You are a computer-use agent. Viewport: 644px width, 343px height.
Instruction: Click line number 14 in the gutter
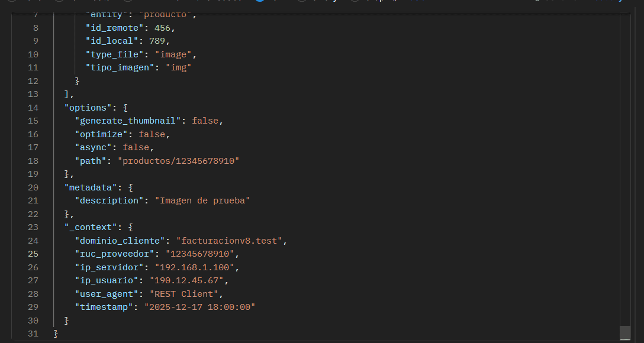pyautogui.click(x=33, y=108)
